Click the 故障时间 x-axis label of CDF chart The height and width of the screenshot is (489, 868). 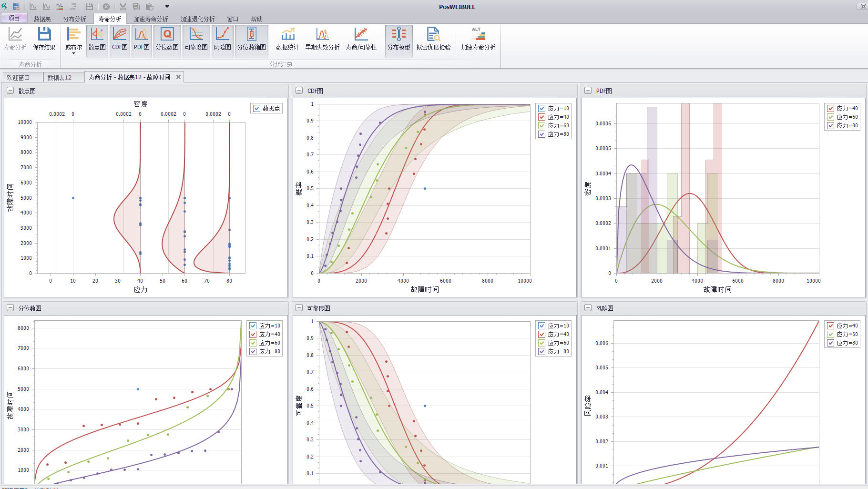tap(425, 289)
